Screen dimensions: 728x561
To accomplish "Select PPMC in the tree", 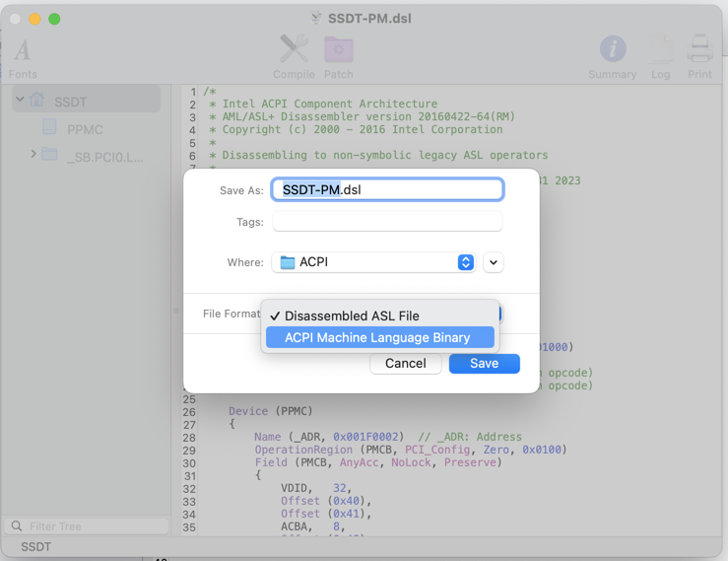I will pyautogui.click(x=85, y=130).
